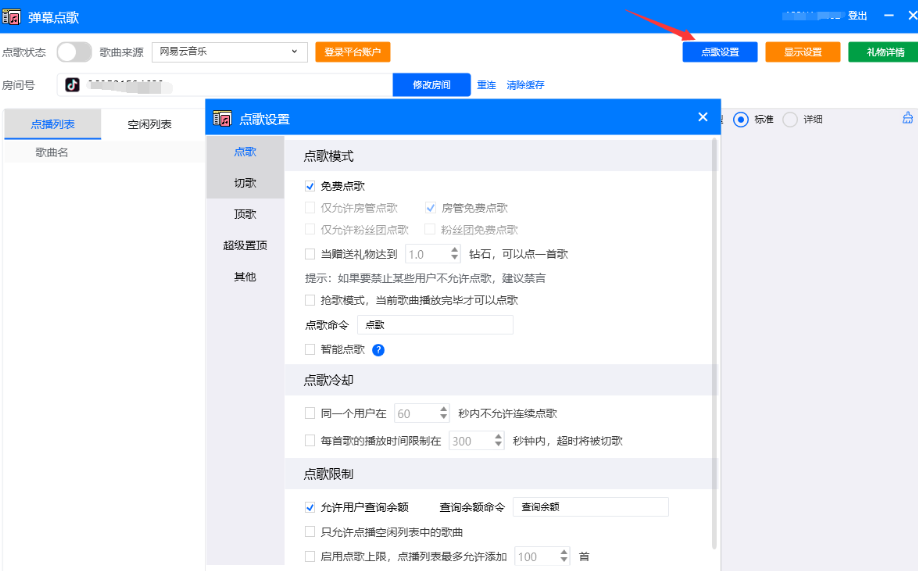Open the 歌曲来源 网易云音乐 dropdown
Screen dimensions: 918x571
(x=229, y=52)
